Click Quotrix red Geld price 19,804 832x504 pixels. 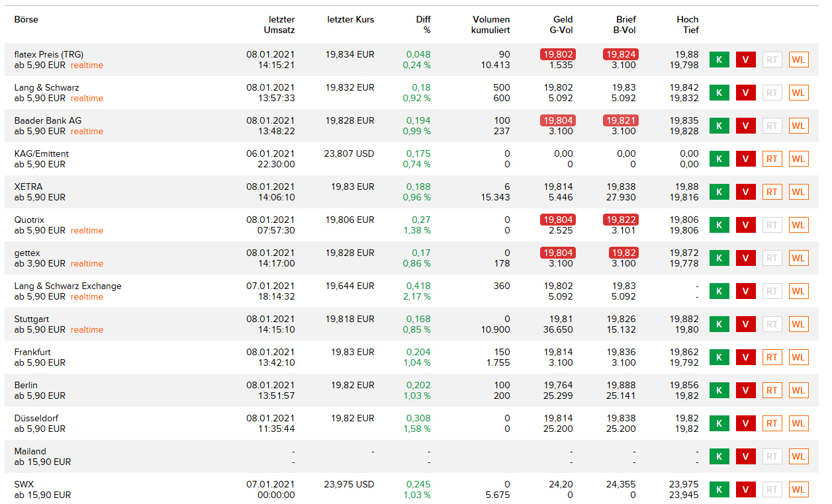557,220
